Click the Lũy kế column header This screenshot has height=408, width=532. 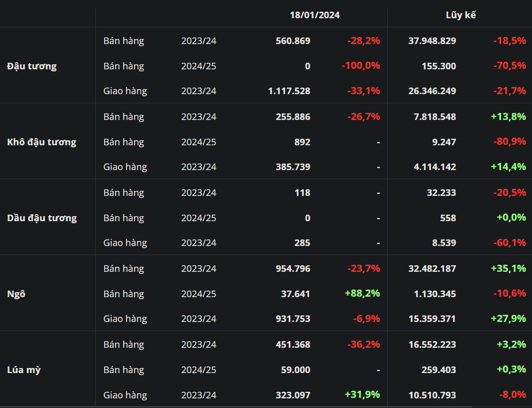[460, 15]
